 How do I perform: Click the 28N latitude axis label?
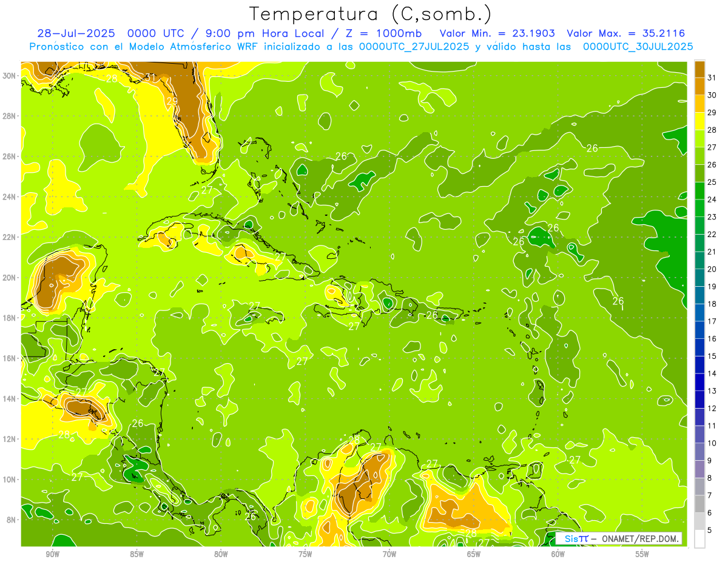pos(10,116)
